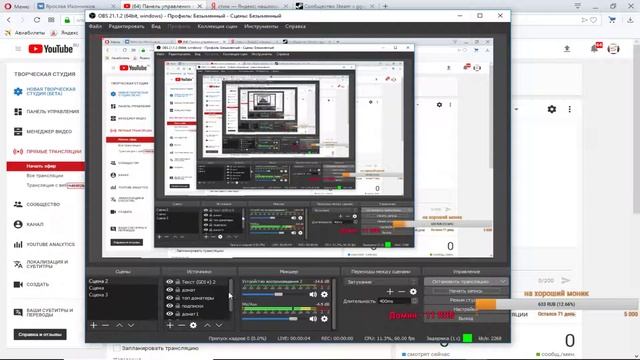This screenshot has height=360, width=640.
Task: Open browser downloads icon
Action: 630,20
